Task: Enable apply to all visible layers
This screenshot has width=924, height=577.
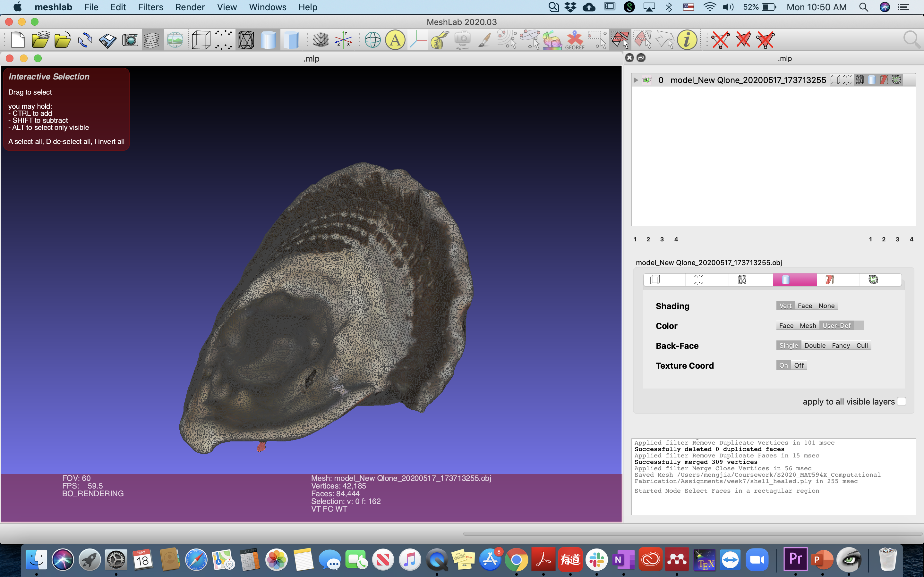Action: tap(901, 401)
